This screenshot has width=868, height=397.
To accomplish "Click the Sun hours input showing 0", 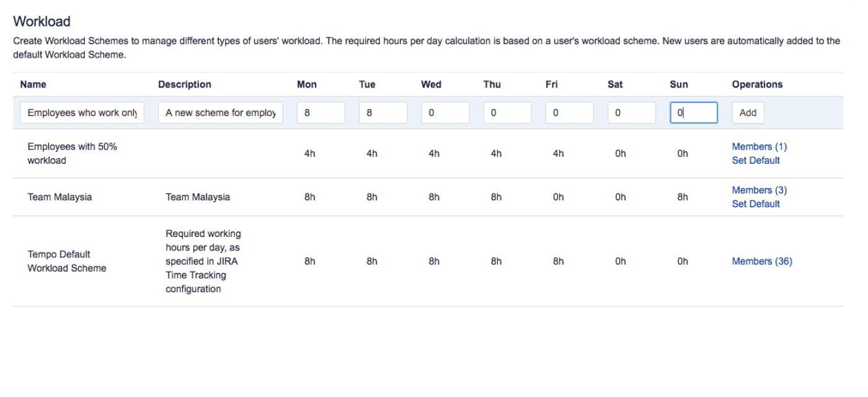I will [x=693, y=112].
